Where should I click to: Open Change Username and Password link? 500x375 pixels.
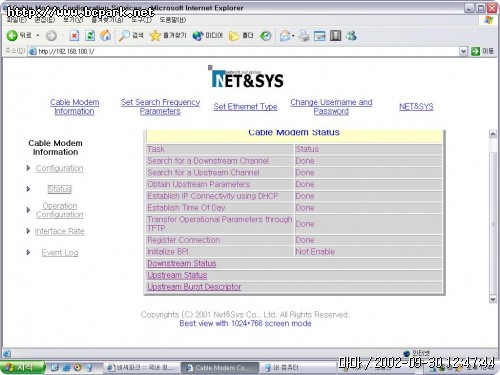331,107
